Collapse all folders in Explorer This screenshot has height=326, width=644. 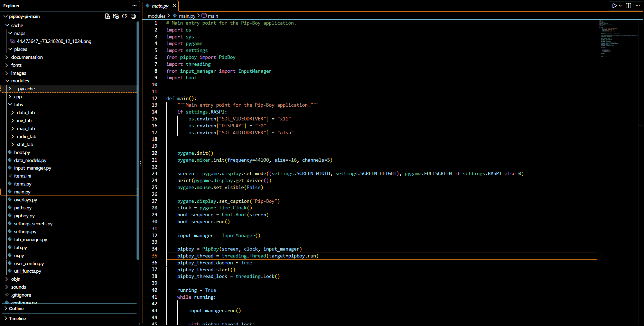tap(133, 16)
